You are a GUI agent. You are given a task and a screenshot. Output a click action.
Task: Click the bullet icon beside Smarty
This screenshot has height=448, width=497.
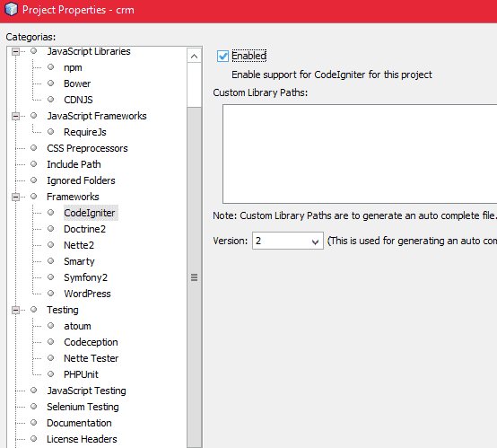tap(51, 260)
